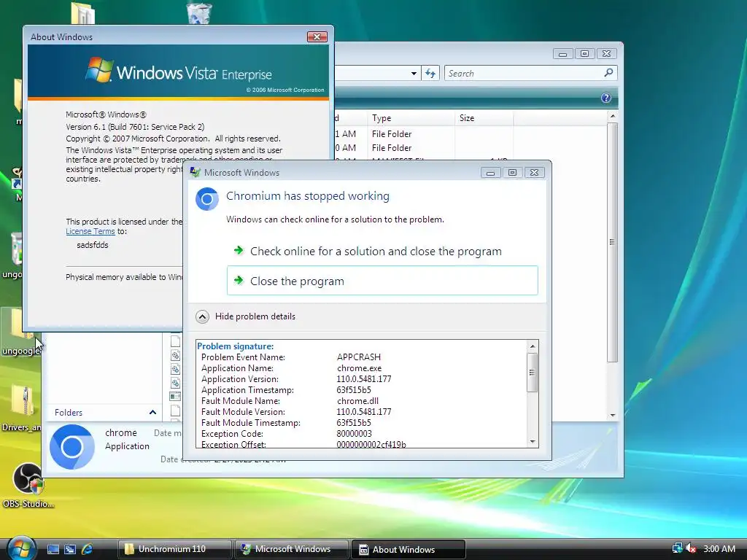747x560 pixels.
Task: Open Explorer help icon
Action: tap(606, 98)
